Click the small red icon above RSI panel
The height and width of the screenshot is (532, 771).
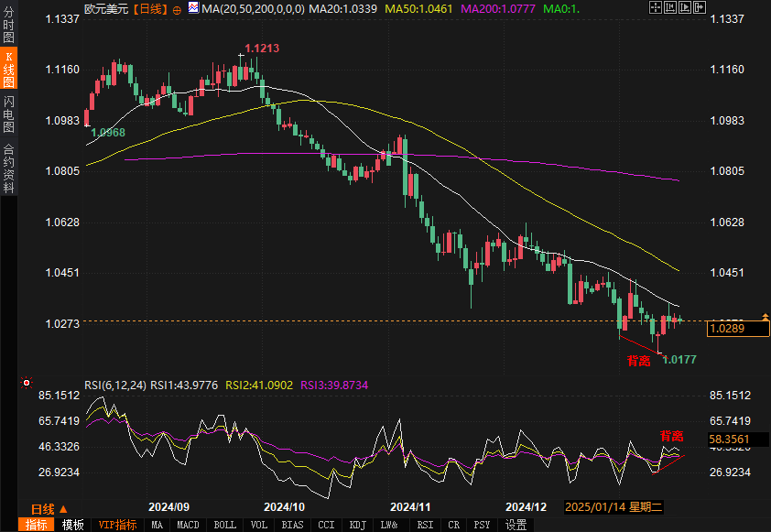pyautogui.click(x=27, y=383)
